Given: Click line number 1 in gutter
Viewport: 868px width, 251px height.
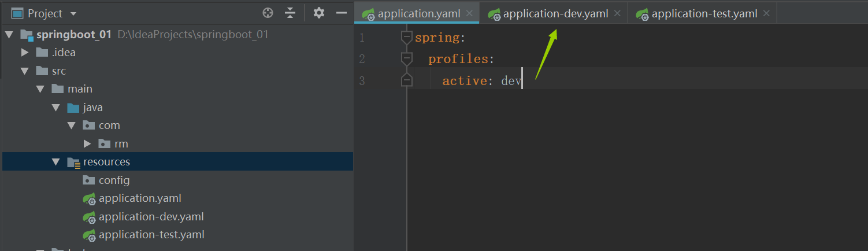Looking at the screenshot, I should 362,38.
